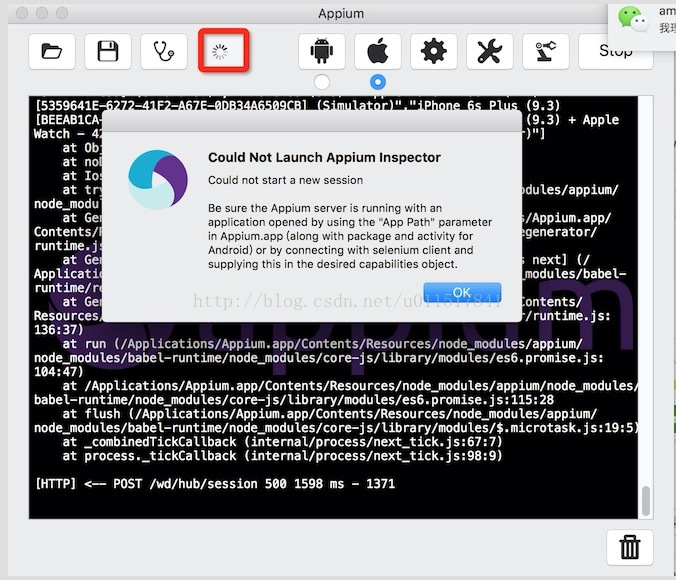Click the 'Could Not Launch Appium Inspector' heading
Screen dimensions: 676x580
pos(324,157)
